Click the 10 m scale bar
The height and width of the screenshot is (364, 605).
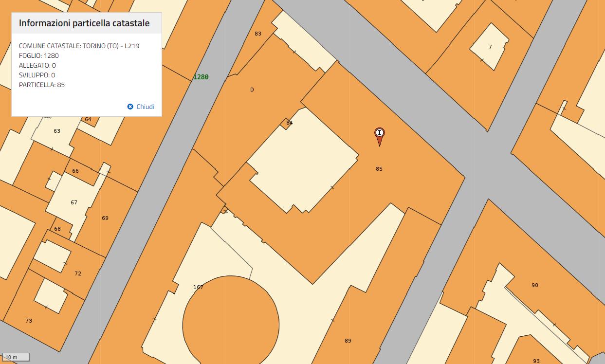(x=15, y=357)
